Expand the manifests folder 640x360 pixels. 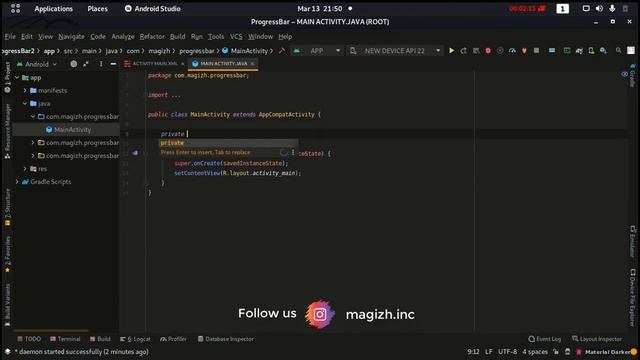pyautogui.click(x=25, y=91)
